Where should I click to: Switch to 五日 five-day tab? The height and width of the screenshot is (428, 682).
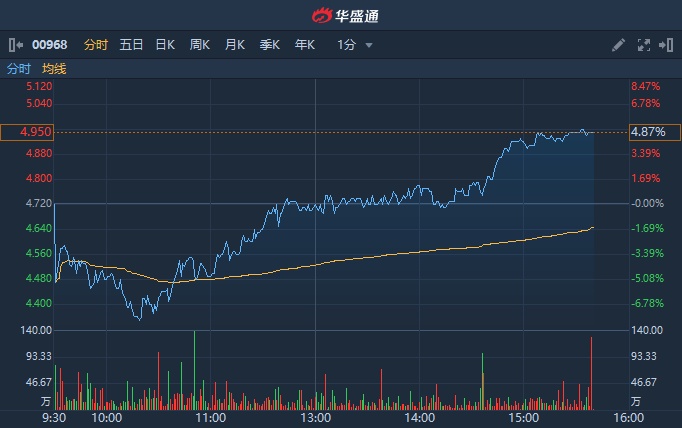click(131, 45)
